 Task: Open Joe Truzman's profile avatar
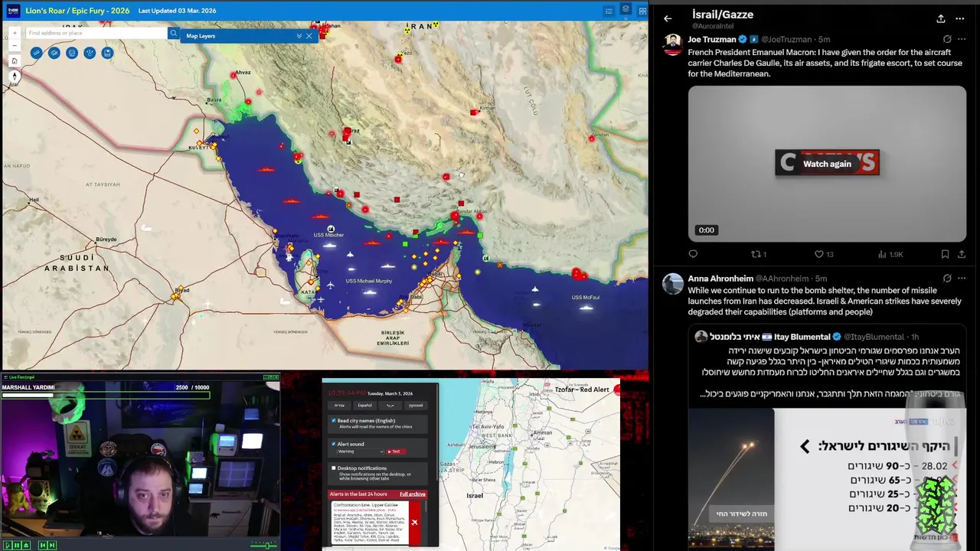click(x=673, y=44)
